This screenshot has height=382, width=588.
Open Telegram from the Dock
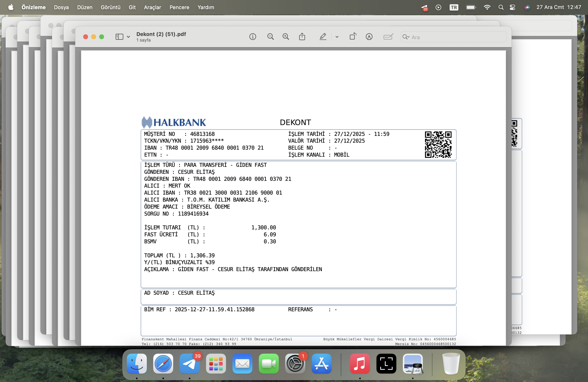pyautogui.click(x=189, y=363)
